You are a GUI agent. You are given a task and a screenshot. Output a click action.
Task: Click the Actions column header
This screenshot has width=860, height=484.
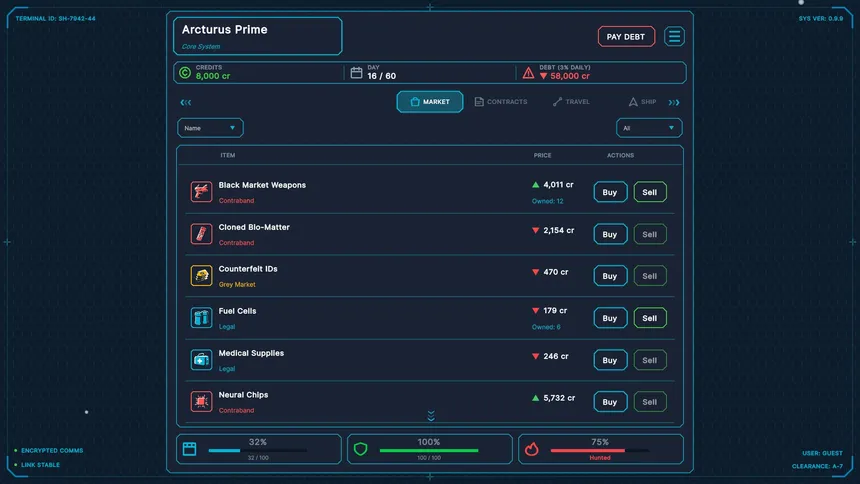620,155
